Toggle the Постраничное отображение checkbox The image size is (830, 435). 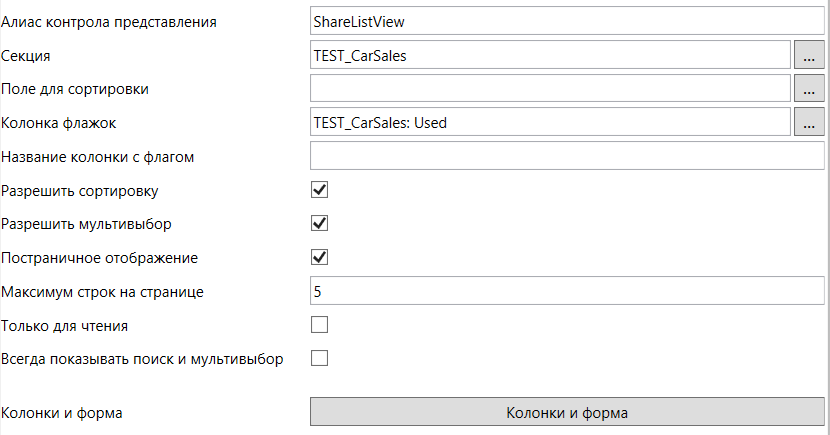click(x=320, y=257)
